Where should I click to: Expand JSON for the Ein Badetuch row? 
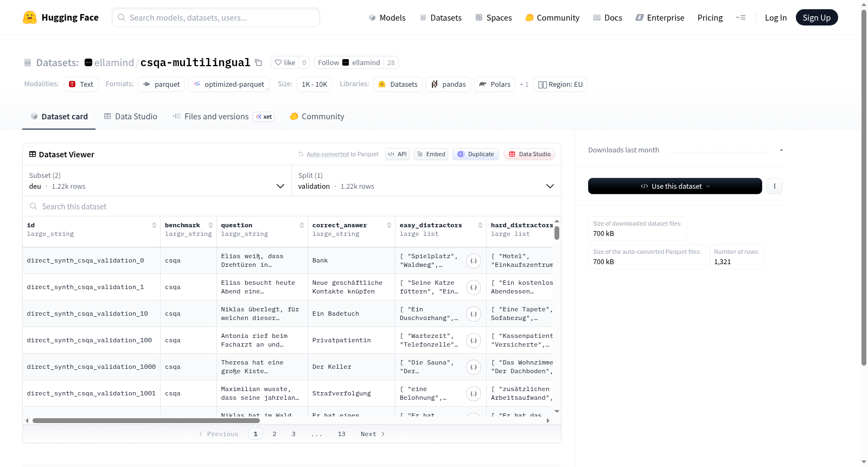tap(474, 314)
